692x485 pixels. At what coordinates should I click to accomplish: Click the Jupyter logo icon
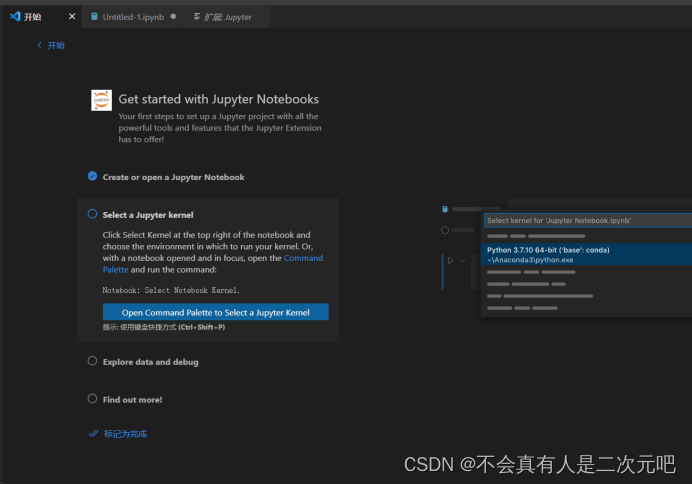pos(101,101)
